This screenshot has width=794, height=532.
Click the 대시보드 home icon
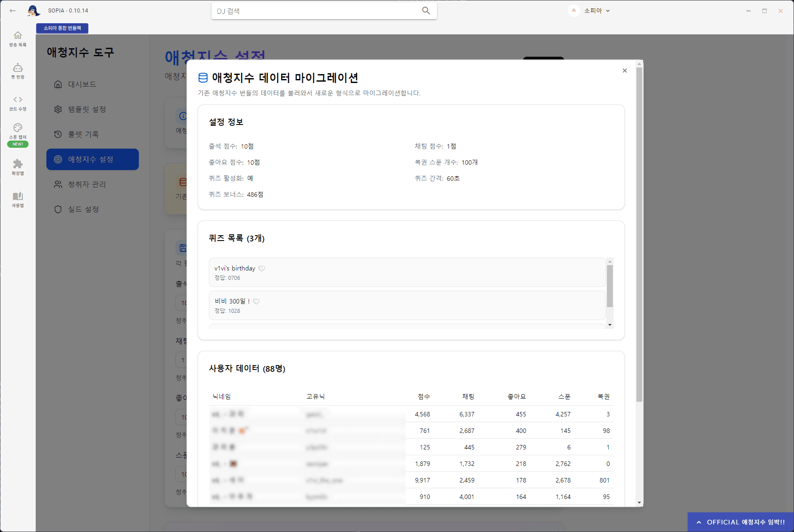click(58, 84)
